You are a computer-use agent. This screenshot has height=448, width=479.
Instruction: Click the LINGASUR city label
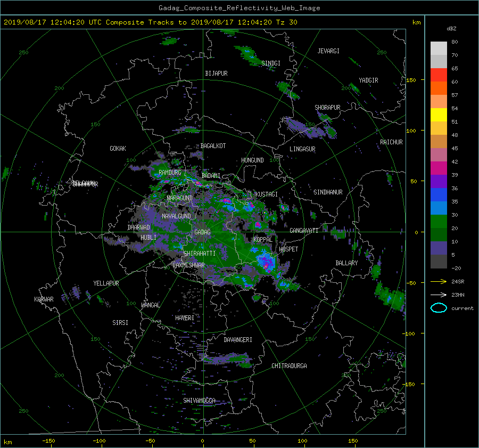(302, 149)
